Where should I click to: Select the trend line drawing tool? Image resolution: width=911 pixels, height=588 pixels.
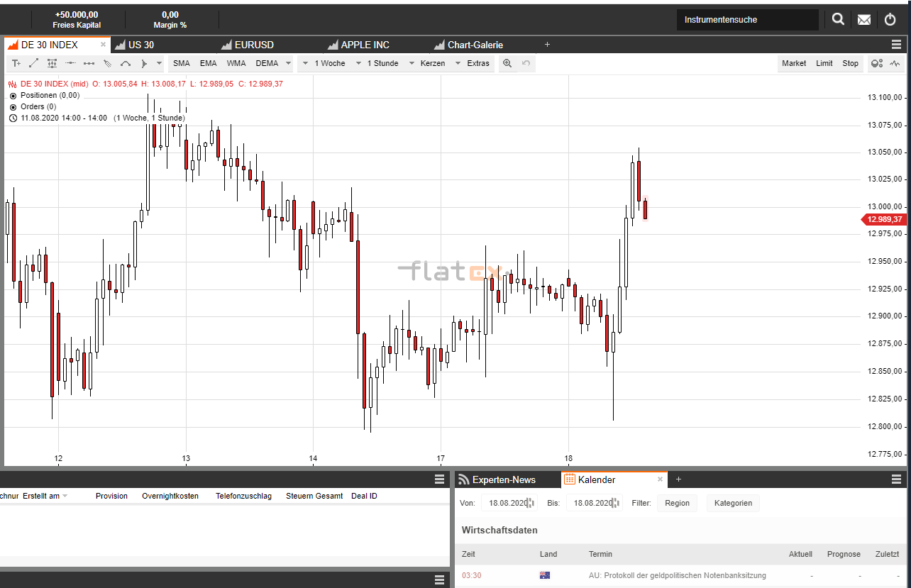click(x=34, y=63)
